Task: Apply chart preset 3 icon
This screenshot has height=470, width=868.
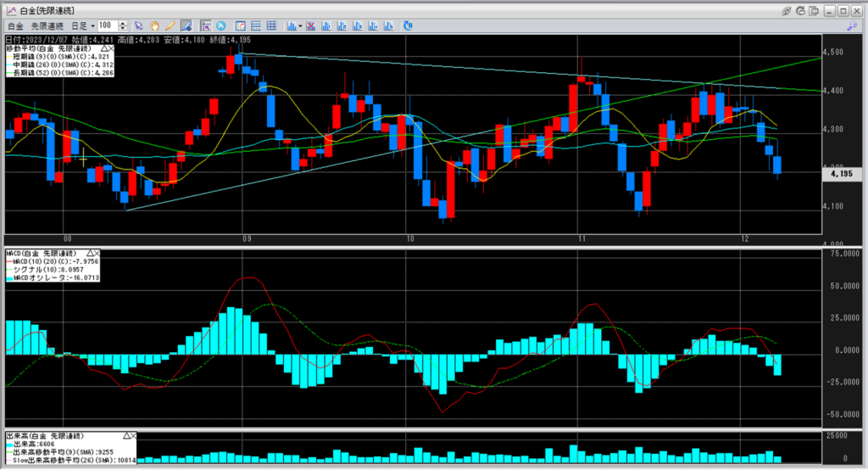Action: point(358,26)
